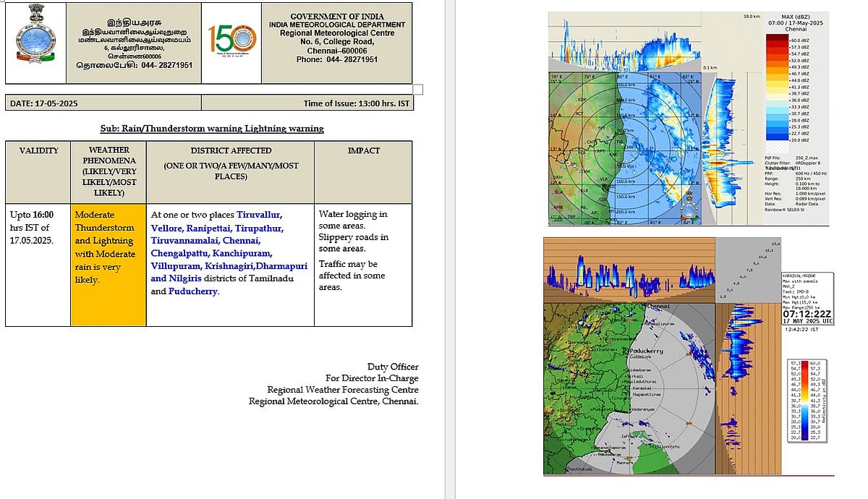Screen dimensions: 868x499
Task: Click the DATE: 17-05-2025 field
Action: click(43, 103)
